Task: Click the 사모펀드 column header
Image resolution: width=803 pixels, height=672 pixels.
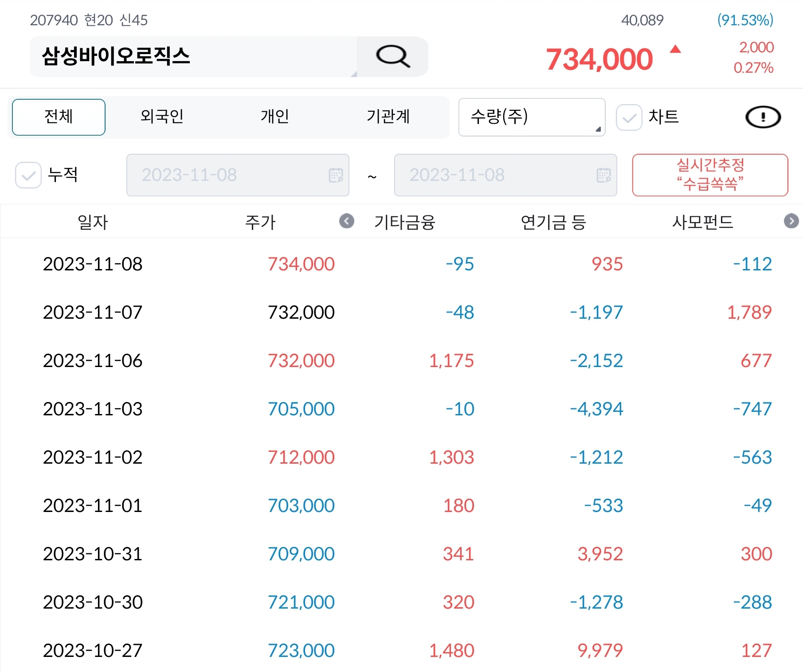Action: click(703, 222)
